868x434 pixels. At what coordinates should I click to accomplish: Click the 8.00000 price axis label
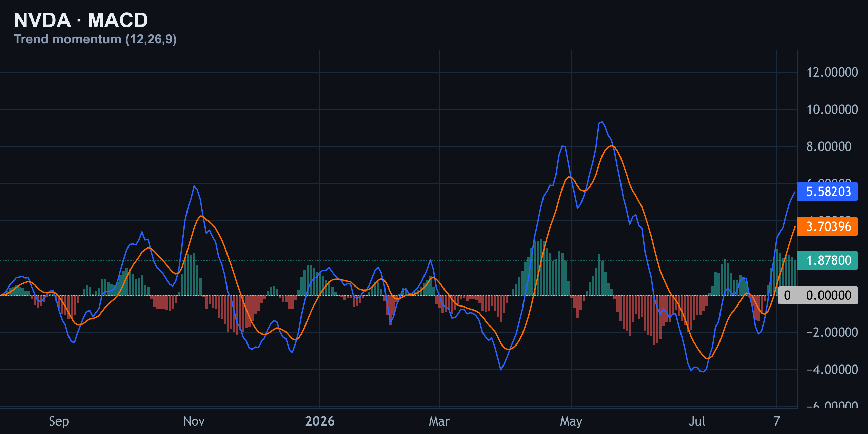point(829,146)
